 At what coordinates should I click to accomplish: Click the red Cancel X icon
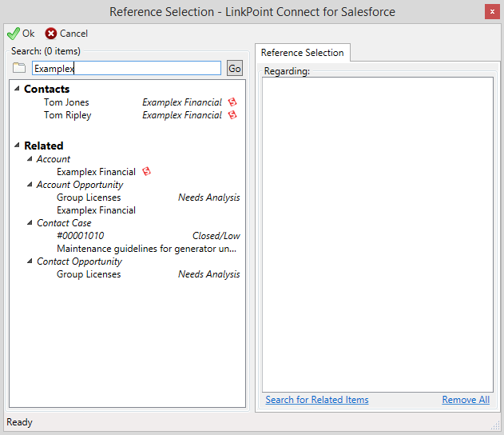[x=51, y=34]
